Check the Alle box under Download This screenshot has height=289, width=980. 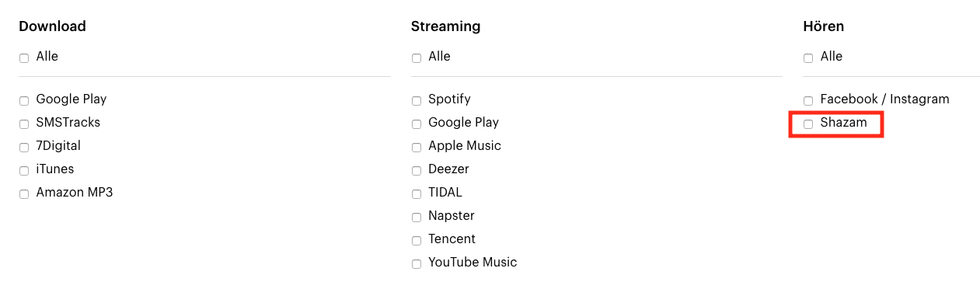[24, 58]
